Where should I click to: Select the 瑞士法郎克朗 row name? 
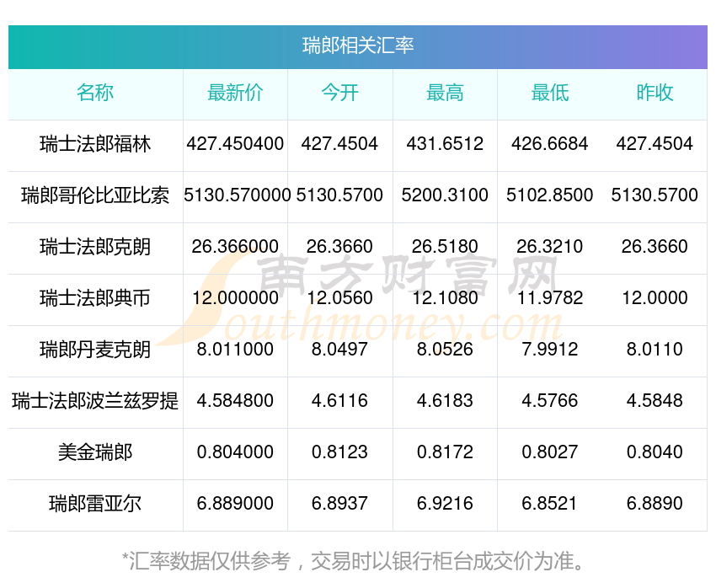[95, 247]
